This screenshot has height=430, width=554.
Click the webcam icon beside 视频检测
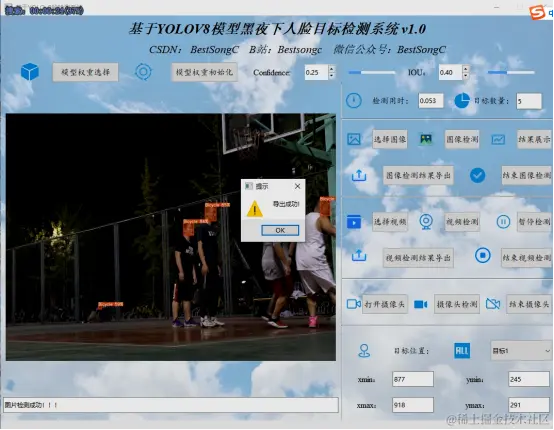pos(426,222)
